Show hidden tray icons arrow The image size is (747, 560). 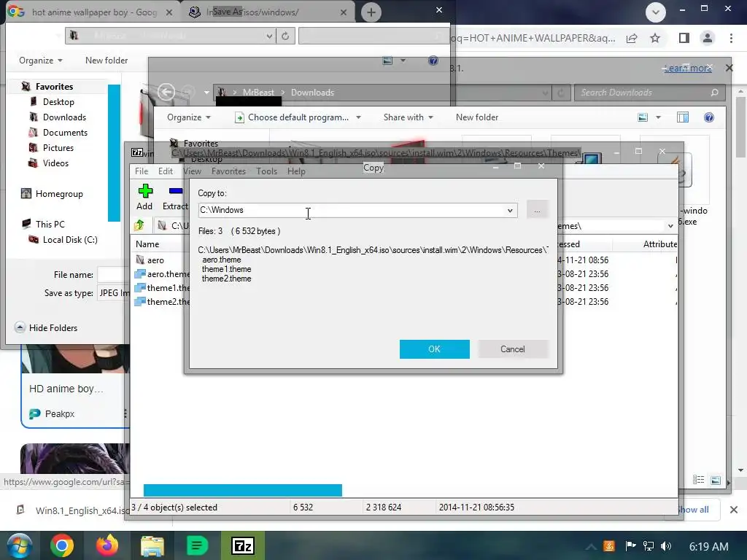coord(591,547)
